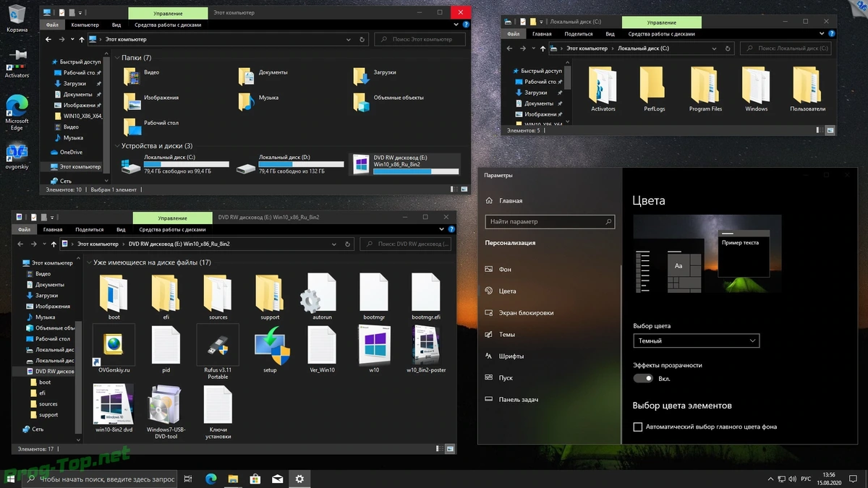Click the Найти параметр search field
Viewport: 868px width, 488px height.
click(550, 222)
